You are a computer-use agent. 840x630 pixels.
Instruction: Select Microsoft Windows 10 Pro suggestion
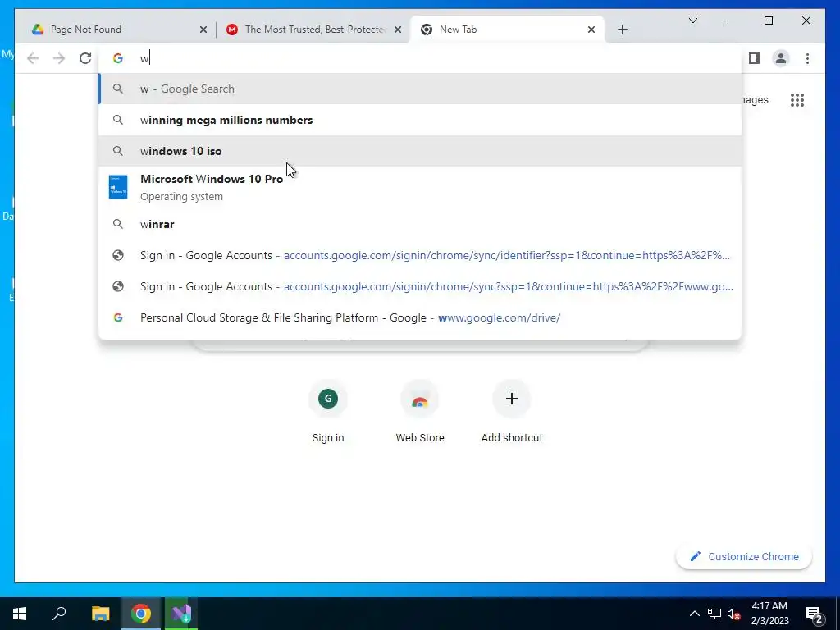pyautogui.click(x=420, y=188)
